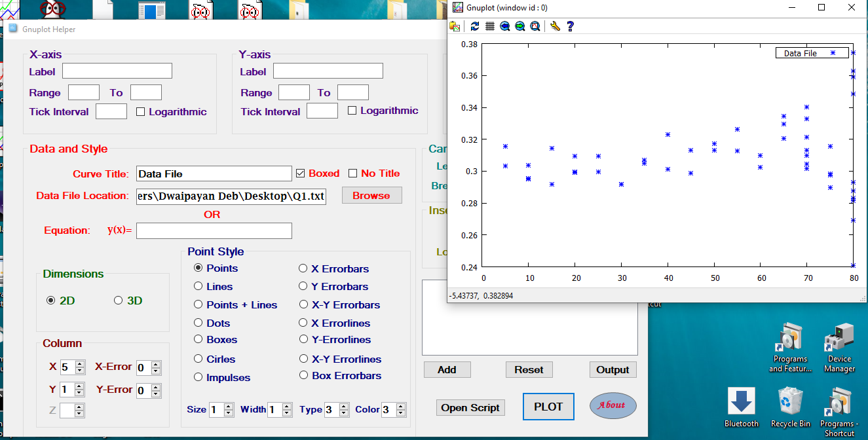
Task: Select the Dots point style
Action: coord(198,323)
